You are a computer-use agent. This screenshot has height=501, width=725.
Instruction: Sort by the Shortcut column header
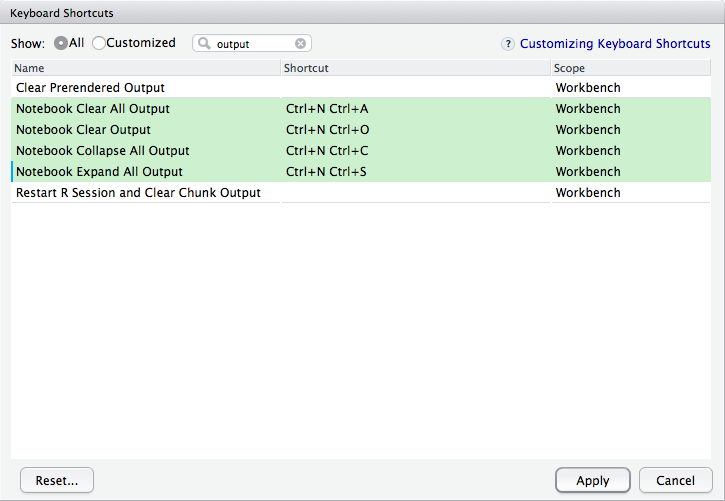point(416,68)
